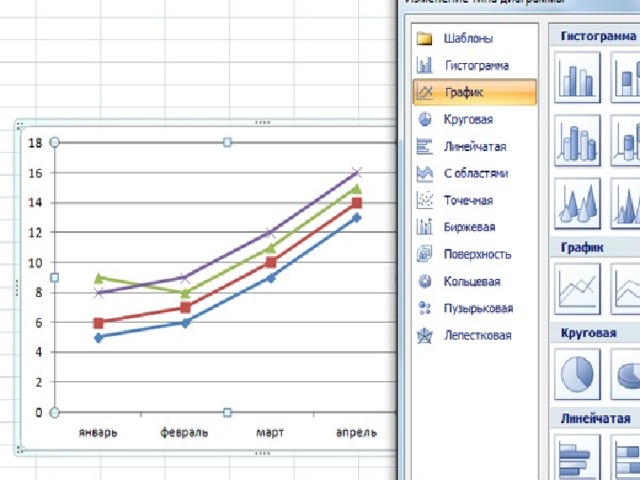Screen dimensions: 640x480
Task: Select the Биржевая stock chart category
Action: pyautogui.click(x=468, y=227)
